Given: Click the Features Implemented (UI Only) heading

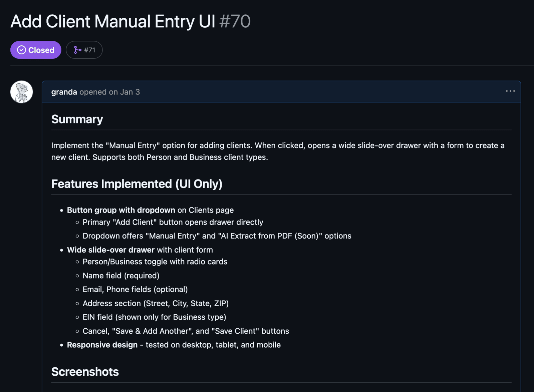Looking at the screenshot, I should 137,184.
